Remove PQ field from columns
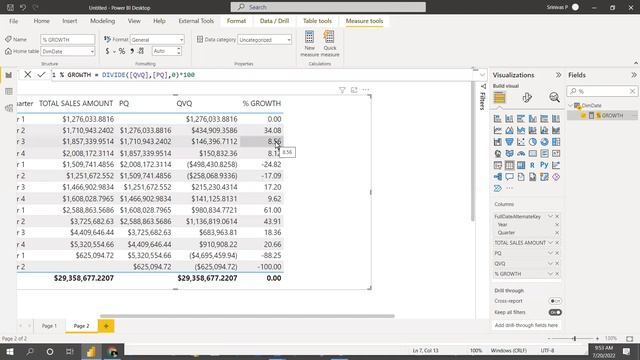The image size is (640, 360). [557, 253]
